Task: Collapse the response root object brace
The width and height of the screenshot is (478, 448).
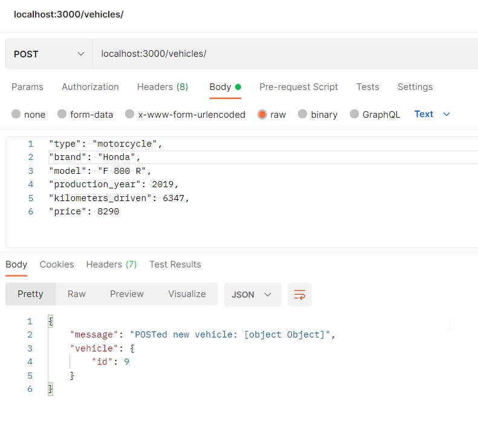Action: [x=51, y=321]
